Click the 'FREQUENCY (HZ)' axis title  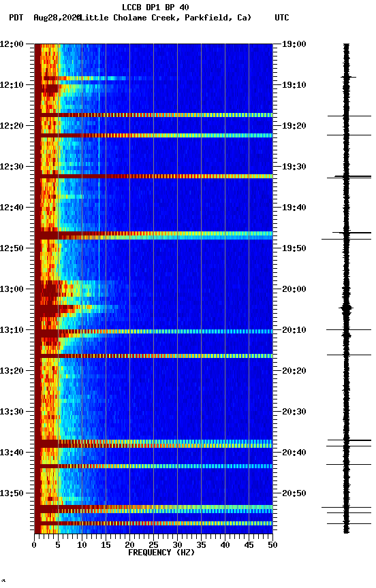pyautogui.click(x=161, y=553)
